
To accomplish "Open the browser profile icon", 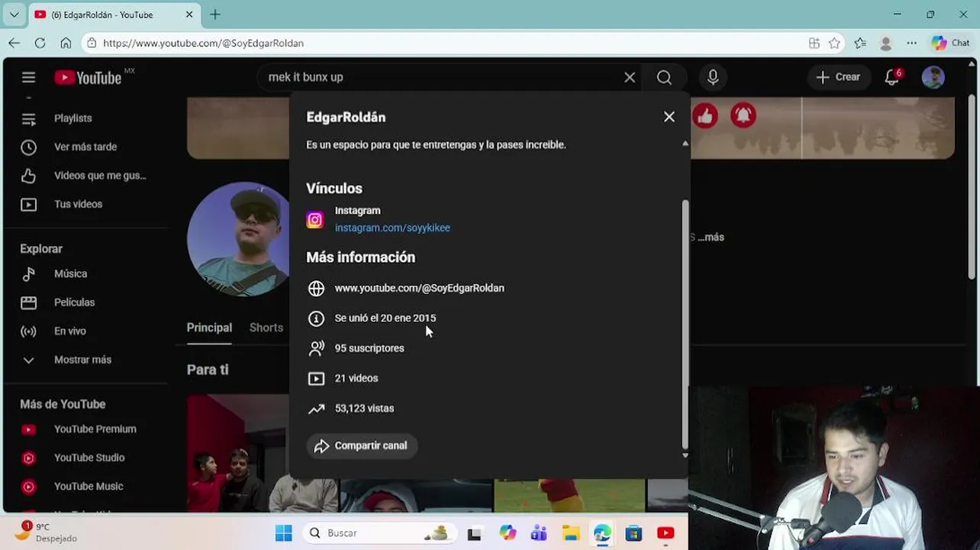I will (885, 44).
